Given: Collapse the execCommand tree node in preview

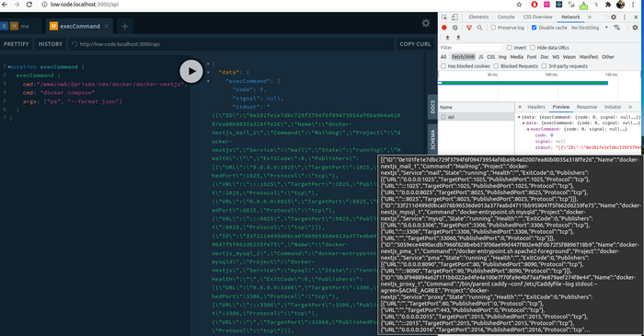Looking at the screenshot, I should [528, 129].
